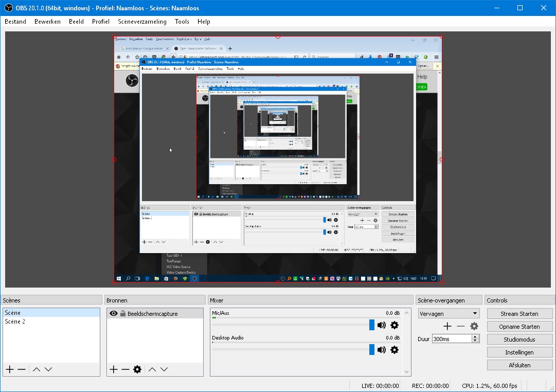Viewport: 556px width, 392px height.
Task: Open Mic/Aux advanced settings gear
Action: click(x=394, y=325)
